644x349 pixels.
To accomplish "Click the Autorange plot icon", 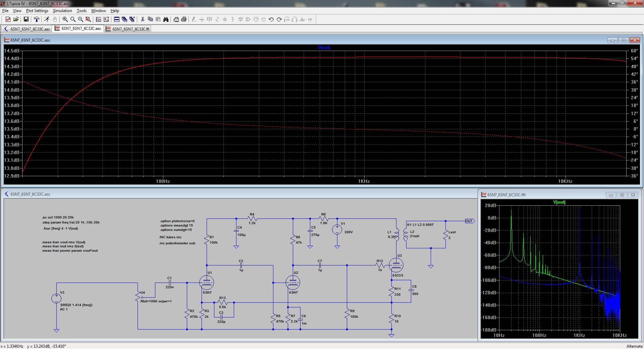I will point(106,19).
